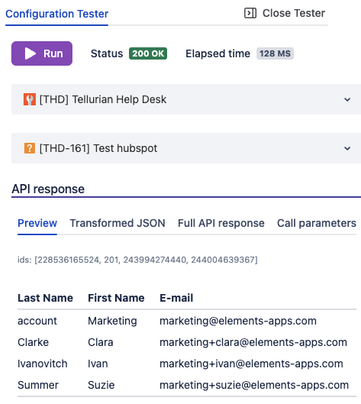Viewport: 361px width, 404px height.
Task: Switch to the Preview tab
Action: (x=37, y=223)
